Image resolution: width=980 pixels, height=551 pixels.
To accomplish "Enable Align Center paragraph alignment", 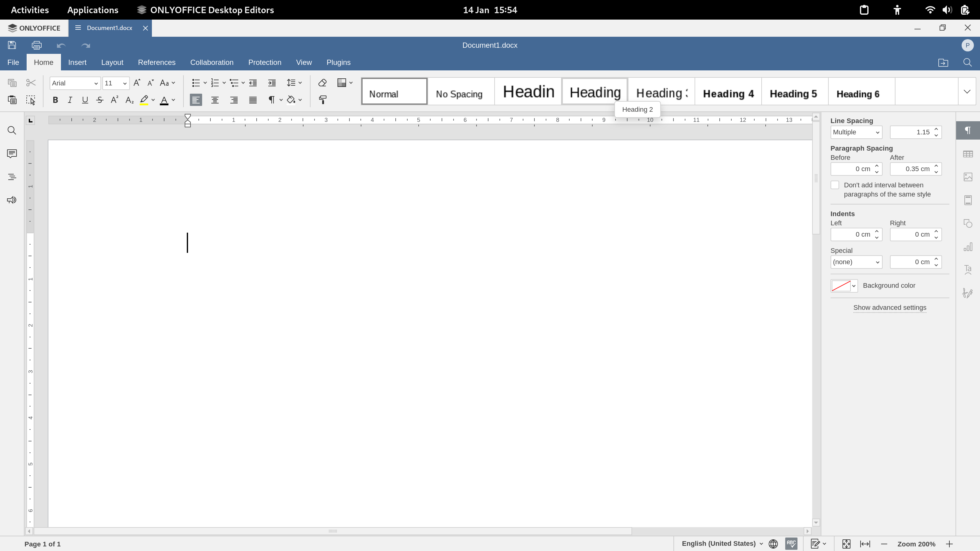I will coord(215,99).
